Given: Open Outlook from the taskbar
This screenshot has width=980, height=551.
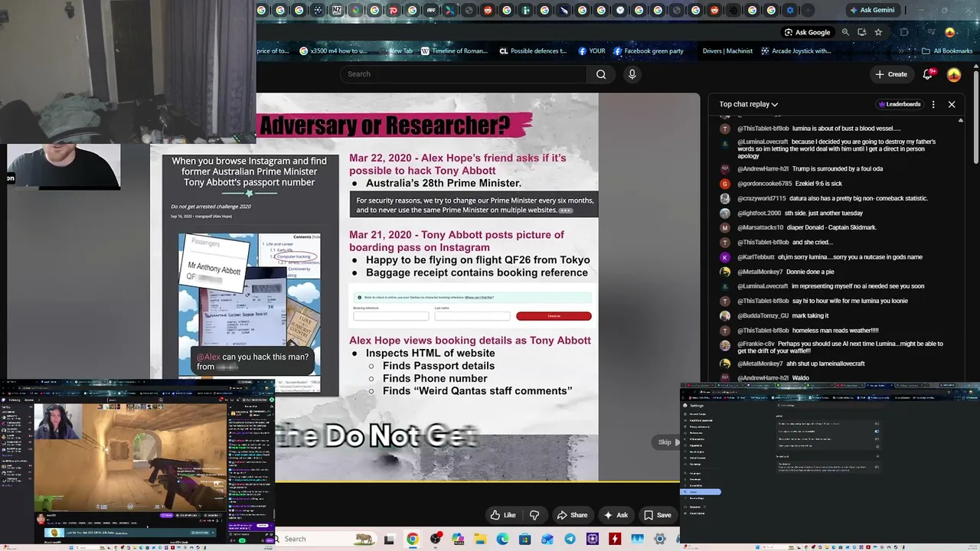Looking at the screenshot, I should pos(547,539).
